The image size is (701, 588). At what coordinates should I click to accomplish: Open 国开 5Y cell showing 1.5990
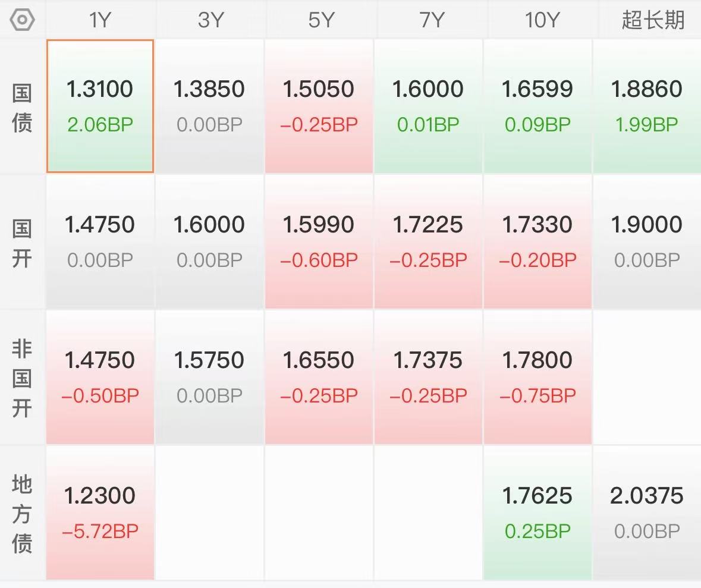319,241
